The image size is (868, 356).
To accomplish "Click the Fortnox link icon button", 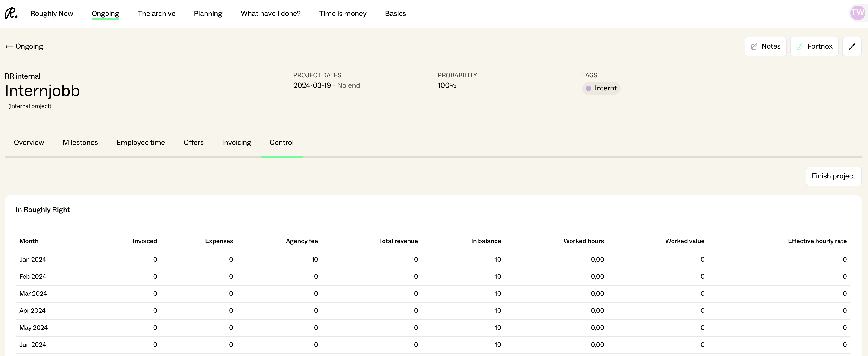I will pyautogui.click(x=814, y=47).
